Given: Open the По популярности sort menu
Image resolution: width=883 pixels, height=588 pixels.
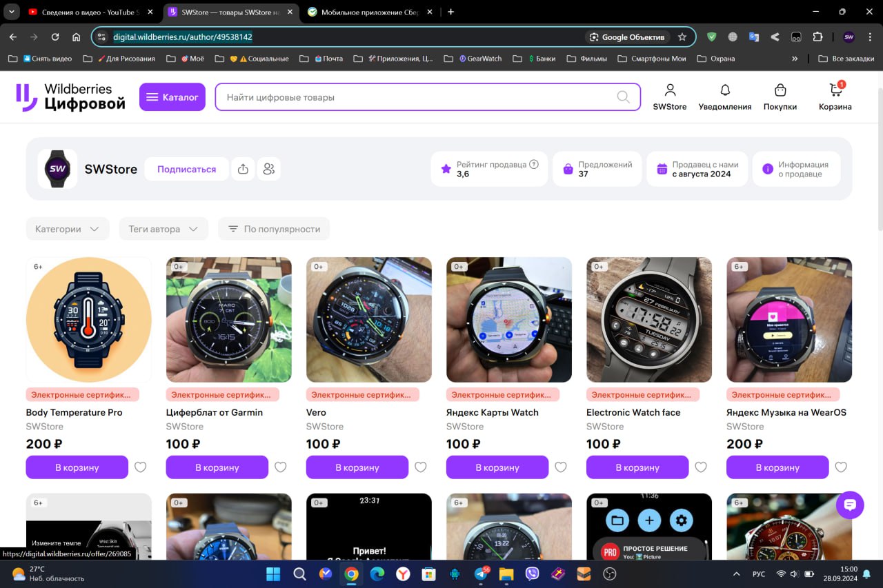Looking at the screenshot, I should (274, 229).
